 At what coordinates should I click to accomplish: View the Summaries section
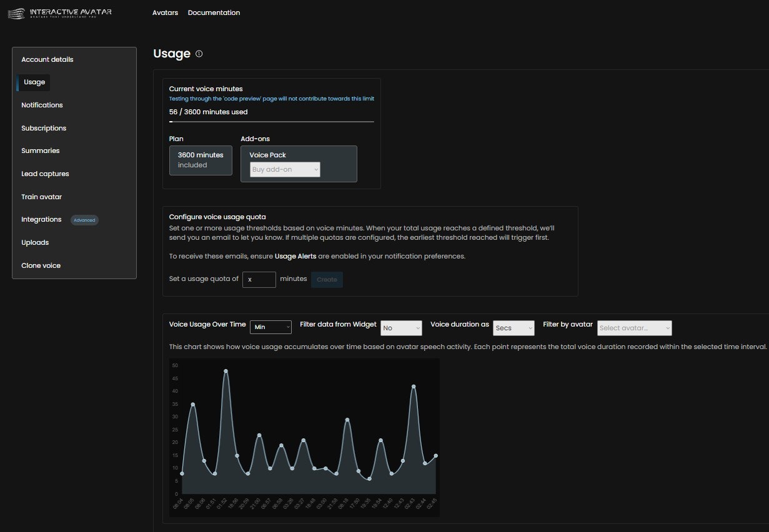pos(41,150)
